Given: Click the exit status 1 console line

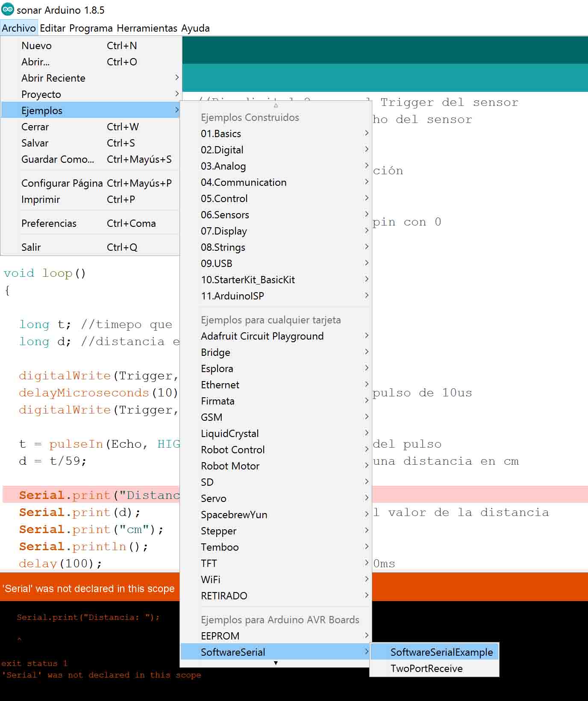Looking at the screenshot, I should tap(34, 663).
